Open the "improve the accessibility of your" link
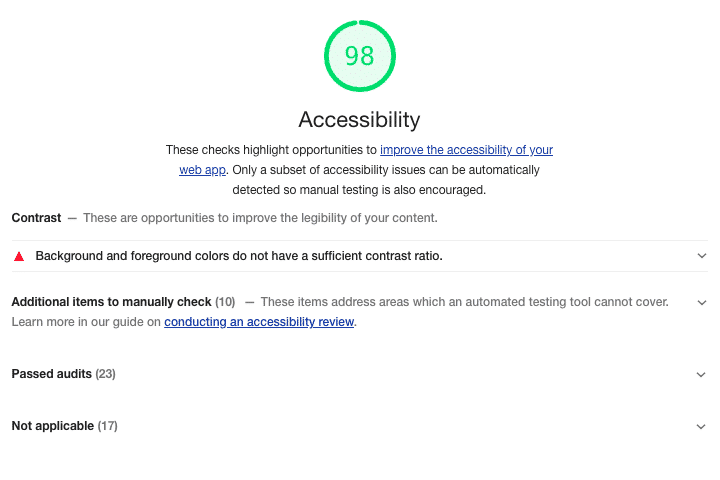The image size is (720, 480). 466,150
